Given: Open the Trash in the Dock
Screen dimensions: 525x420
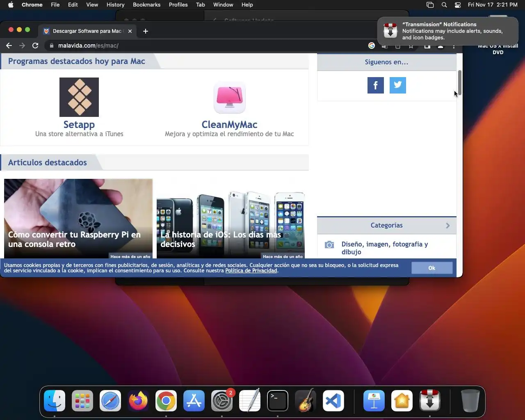Looking at the screenshot, I should click(470, 401).
